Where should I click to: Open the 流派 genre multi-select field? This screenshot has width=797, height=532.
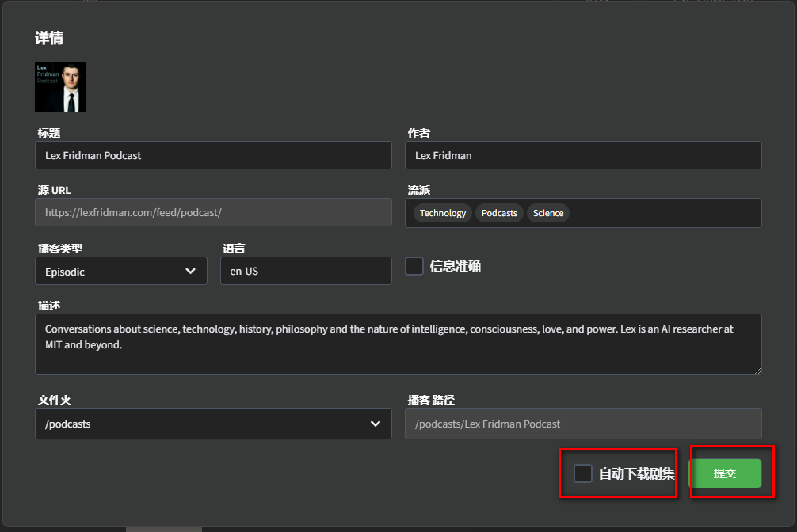click(x=665, y=213)
